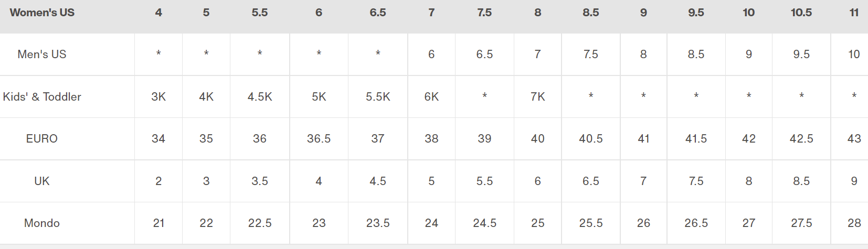Select the 3K kids' size cell
This screenshot has width=868, height=249.
(158, 97)
